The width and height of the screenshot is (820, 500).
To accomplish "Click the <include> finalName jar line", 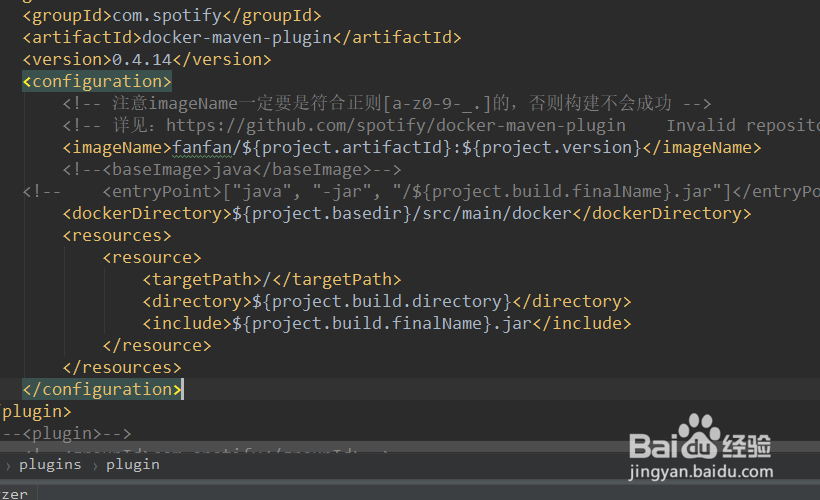I will (x=387, y=323).
